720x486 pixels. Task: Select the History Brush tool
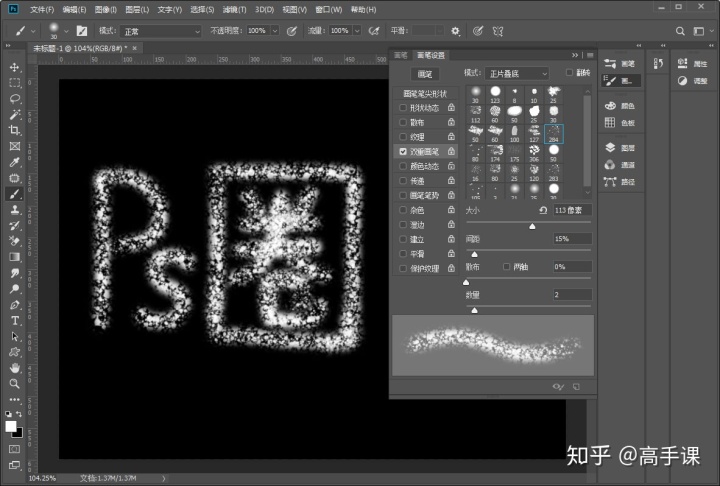[x=15, y=226]
